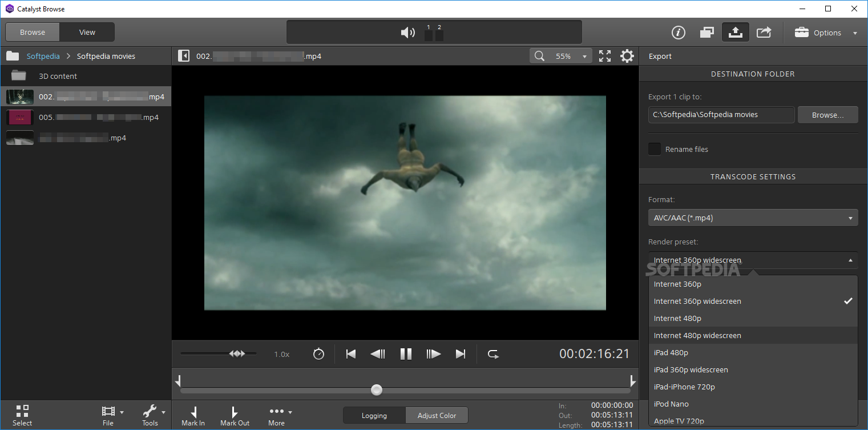868x430 pixels.
Task: Go to the clip start
Action: point(351,354)
